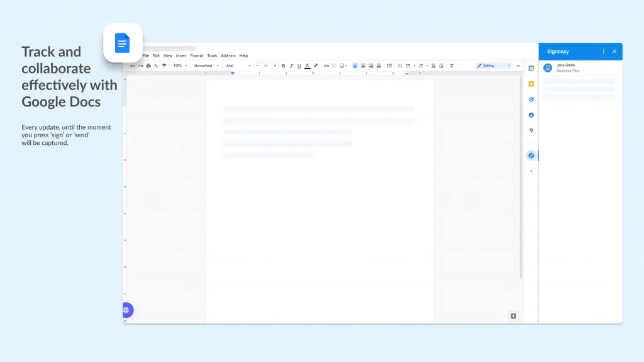Open the 100% zoom dropdown
Screen dimensions: 644x362
coord(180,66)
